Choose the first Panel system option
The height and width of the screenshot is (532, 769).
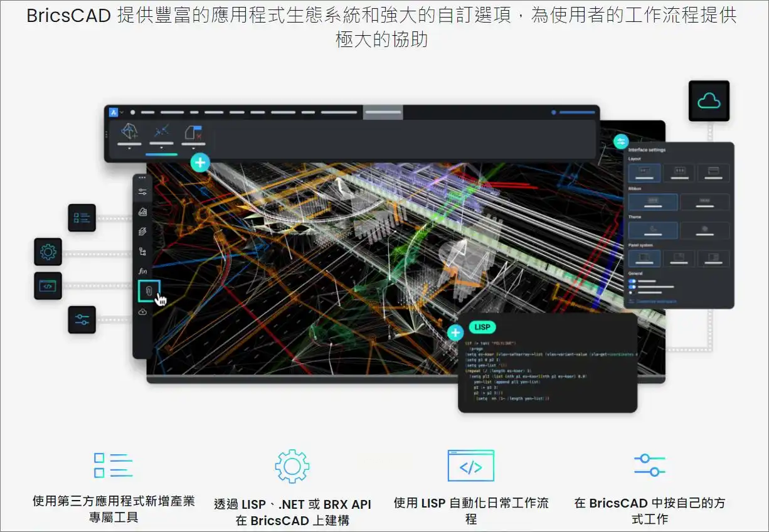[x=644, y=258]
